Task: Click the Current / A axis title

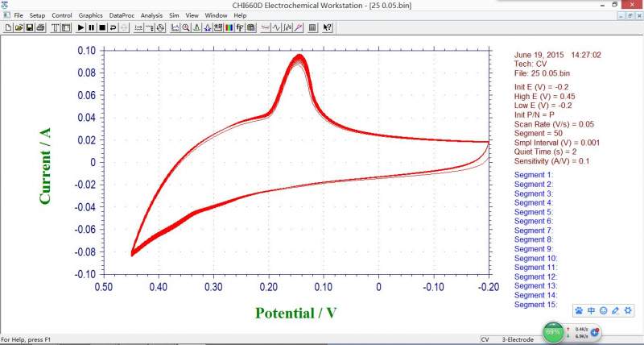Action: 45,166
